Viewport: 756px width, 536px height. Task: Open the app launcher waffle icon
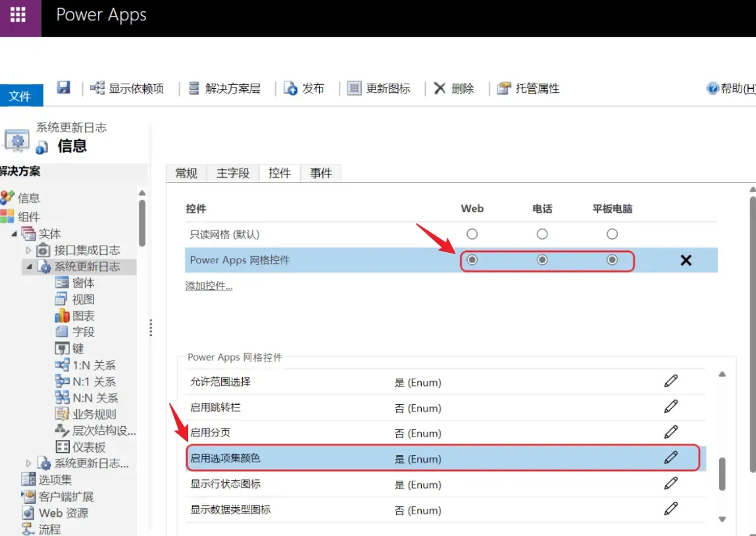point(18,14)
